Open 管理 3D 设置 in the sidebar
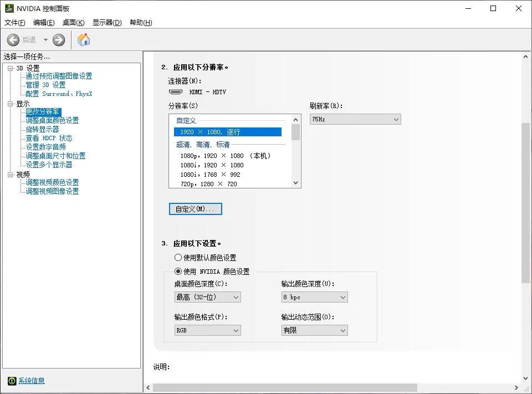Viewport: 532px width, 394px height. point(45,85)
